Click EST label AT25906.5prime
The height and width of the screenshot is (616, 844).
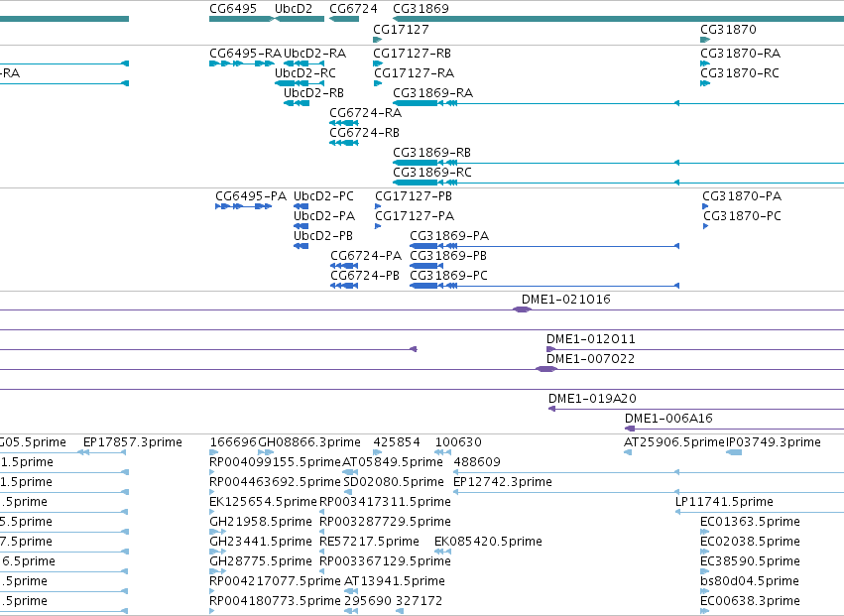[673, 442]
